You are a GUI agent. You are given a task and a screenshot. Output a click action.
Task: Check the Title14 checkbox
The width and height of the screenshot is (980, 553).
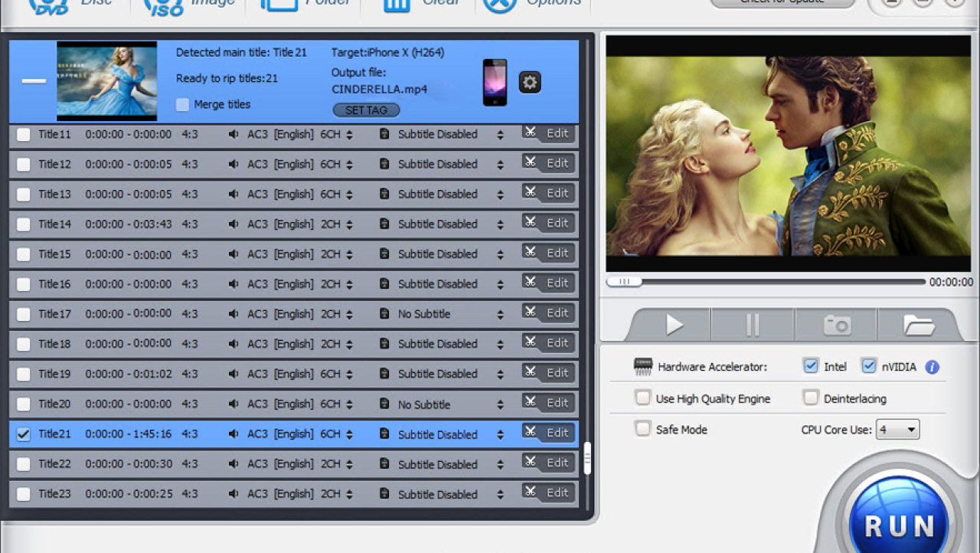[24, 224]
